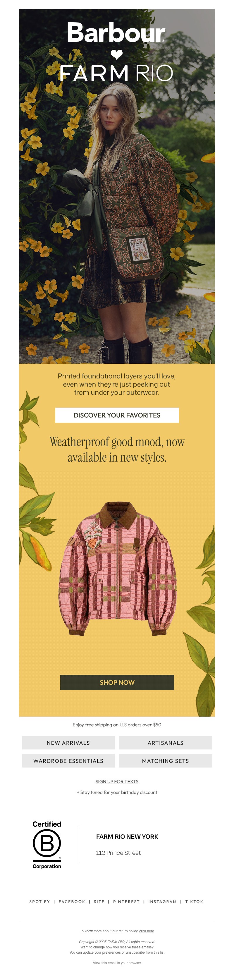Open the PINTEREST footer link
This screenshot has width=234, height=980.
pyautogui.click(x=126, y=902)
